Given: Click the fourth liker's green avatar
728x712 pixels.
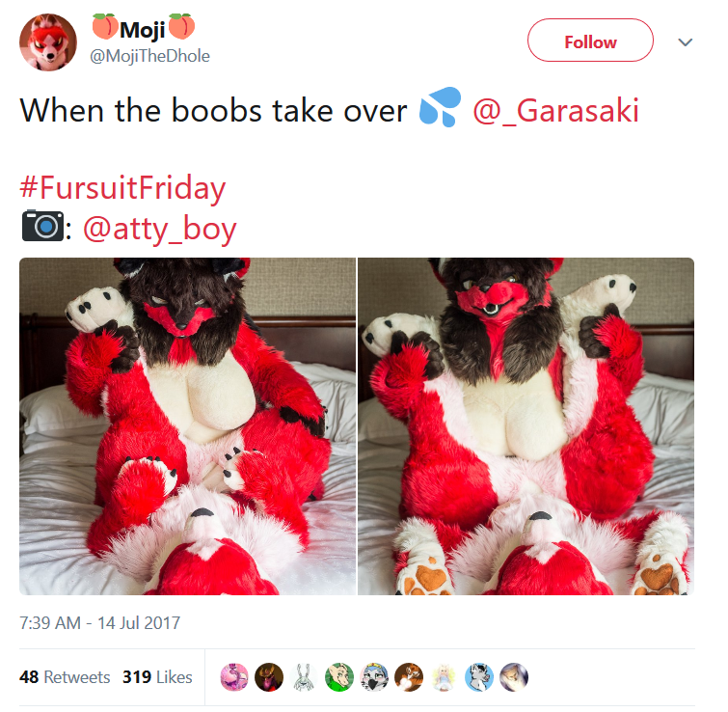Looking at the screenshot, I should [x=338, y=677].
